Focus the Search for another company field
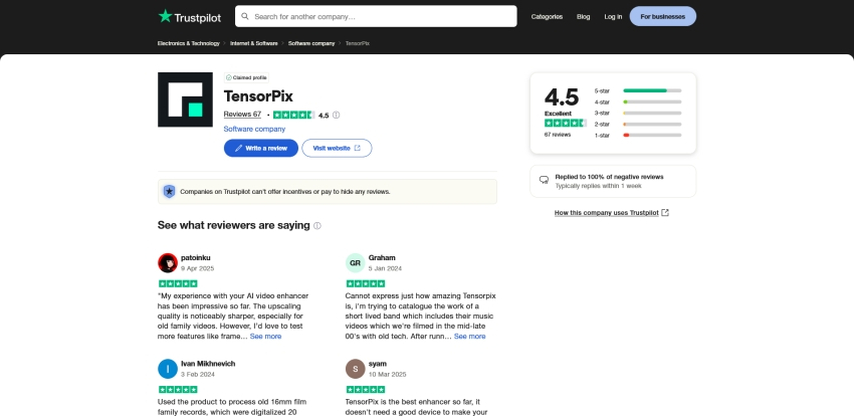The image size is (854, 416). coord(376,16)
